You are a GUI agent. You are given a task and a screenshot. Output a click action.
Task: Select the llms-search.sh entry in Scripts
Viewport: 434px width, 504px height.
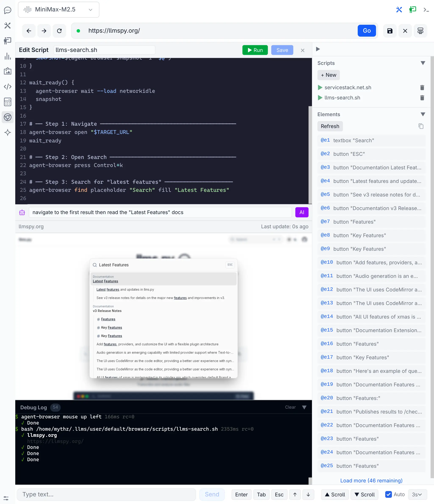tap(342, 97)
